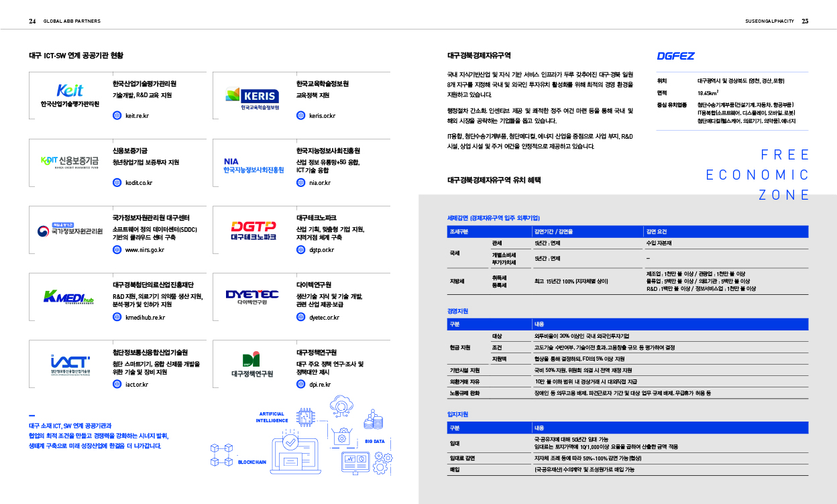This screenshot has width=837, height=504.
Task: Click the K-MEDI hub logo
Action: pyautogui.click(x=68, y=297)
